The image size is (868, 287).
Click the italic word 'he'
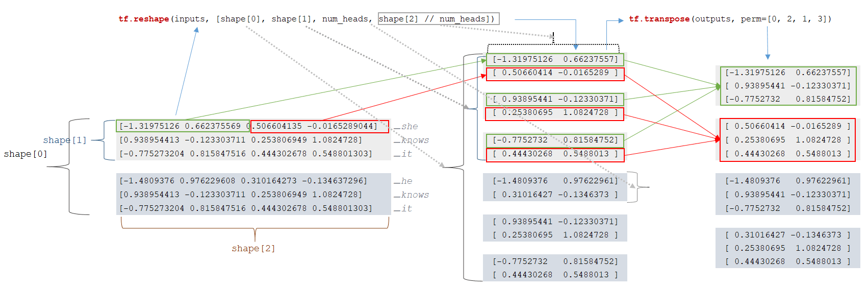pyautogui.click(x=406, y=181)
